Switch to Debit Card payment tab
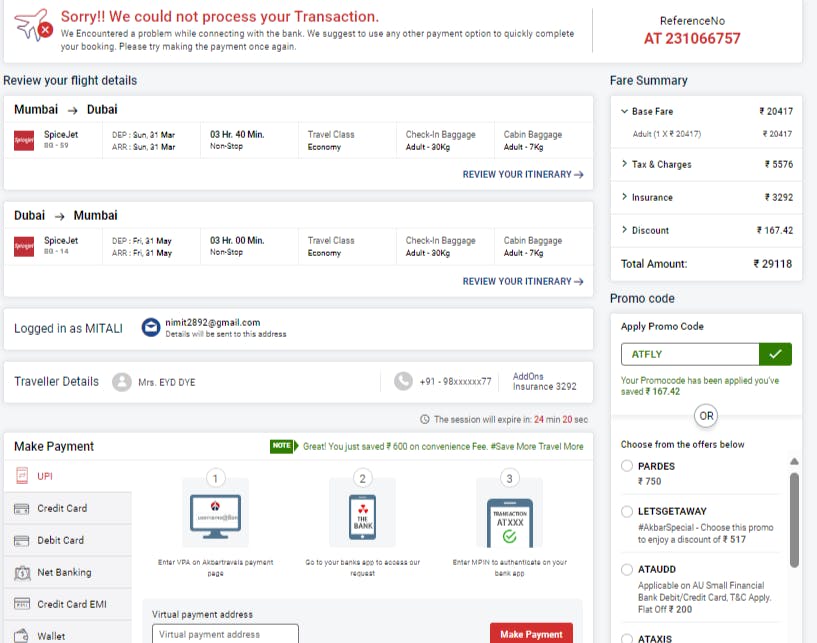Viewport: 817px width, 643px height. click(60, 540)
